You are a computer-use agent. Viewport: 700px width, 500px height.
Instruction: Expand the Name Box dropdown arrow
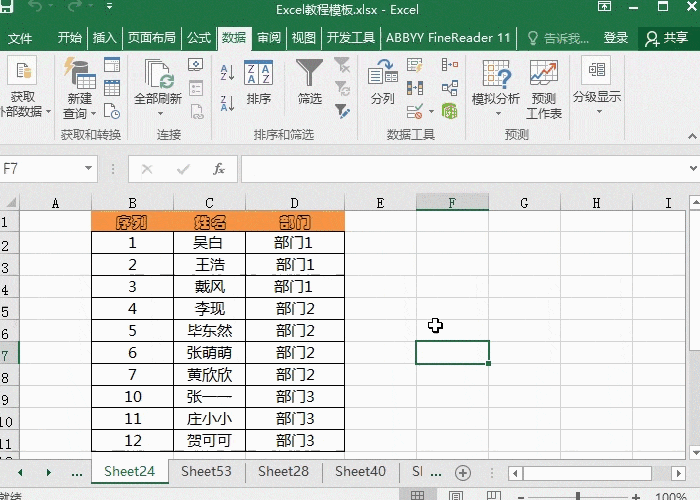click(88, 169)
